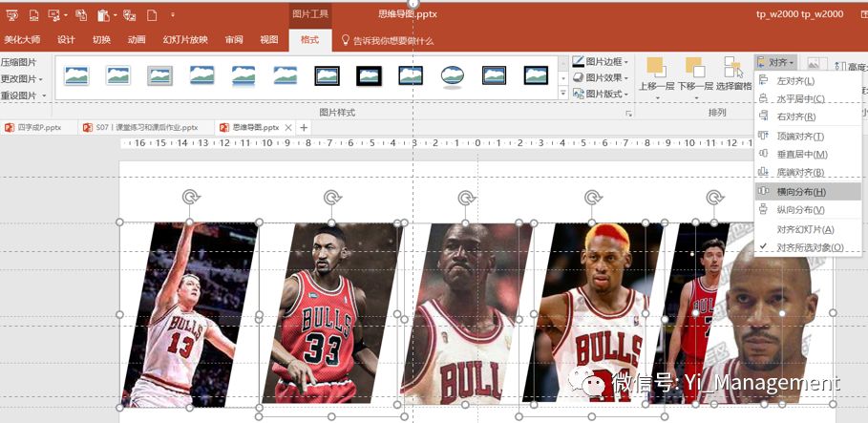The height and width of the screenshot is (423, 868).
Task: Click the 图片工具 contextual tab header
Action: [x=310, y=14]
